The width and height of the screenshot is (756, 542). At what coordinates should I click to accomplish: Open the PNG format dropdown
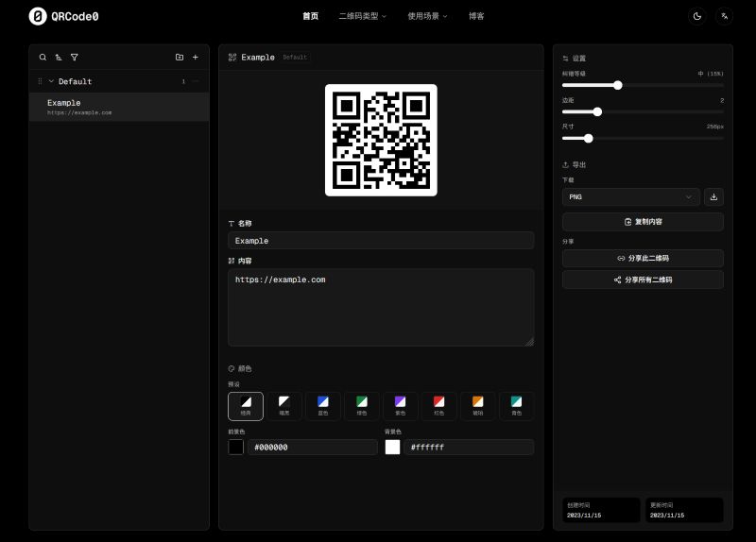pyautogui.click(x=630, y=196)
